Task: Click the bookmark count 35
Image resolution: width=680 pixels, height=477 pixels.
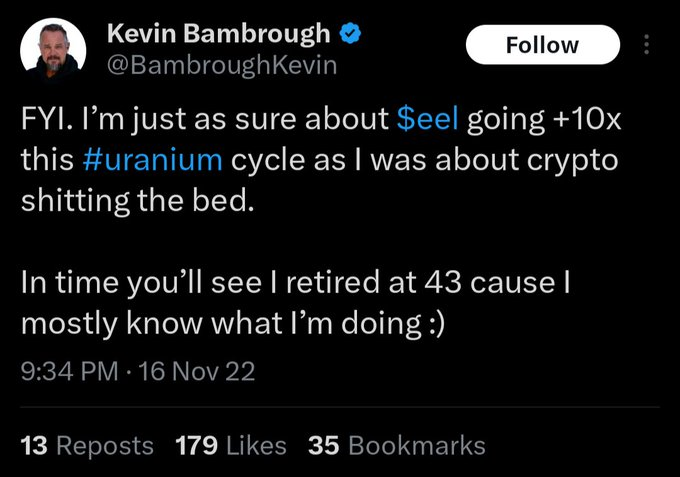Action: click(323, 445)
